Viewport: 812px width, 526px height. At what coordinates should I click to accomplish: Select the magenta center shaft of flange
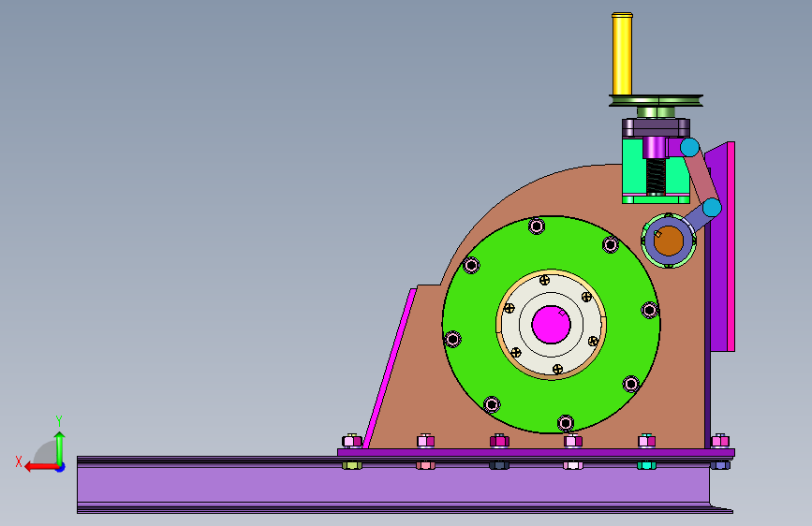(551, 325)
